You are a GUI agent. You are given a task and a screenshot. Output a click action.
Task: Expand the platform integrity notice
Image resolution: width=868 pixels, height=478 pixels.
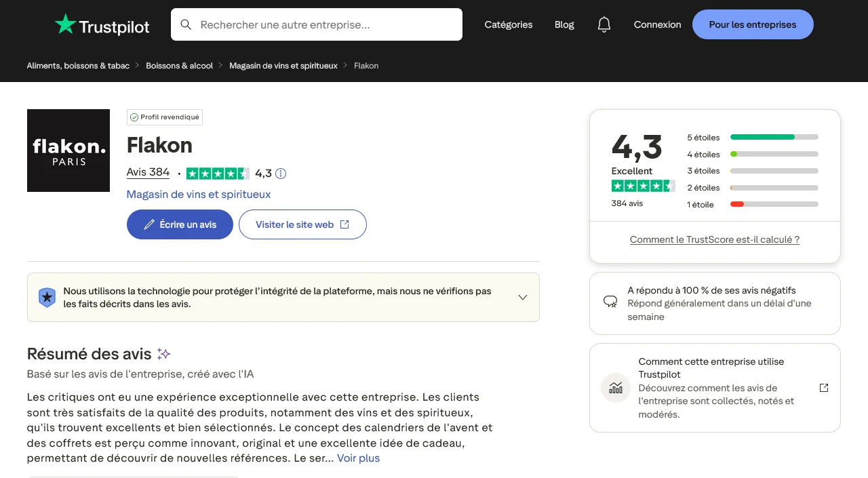point(522,297)
